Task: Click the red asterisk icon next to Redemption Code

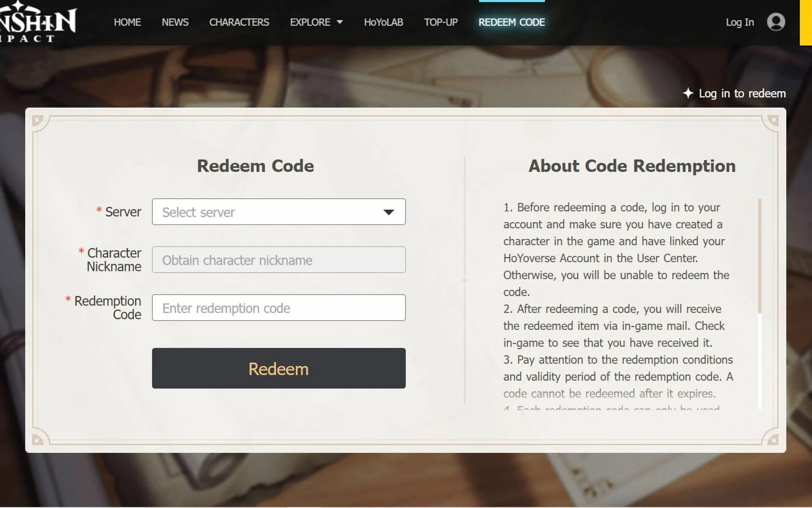Action: click(69, 299)
